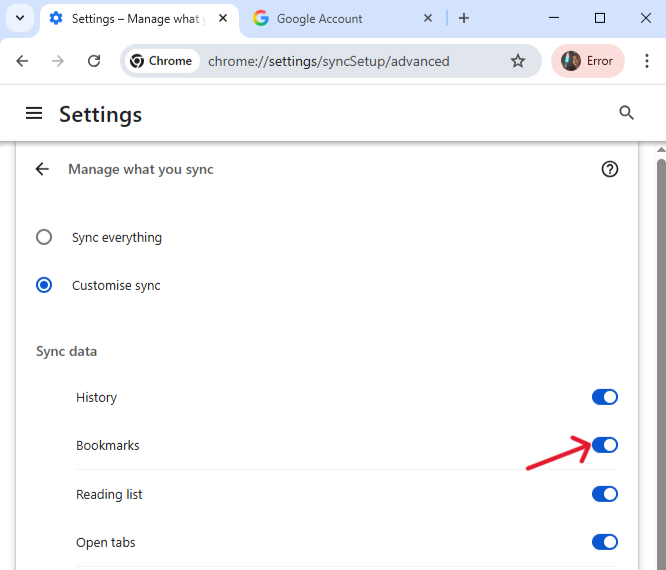
Task: Toggle Open tabs sync switch
Action: pyautogui.click(x=604, y=542)
